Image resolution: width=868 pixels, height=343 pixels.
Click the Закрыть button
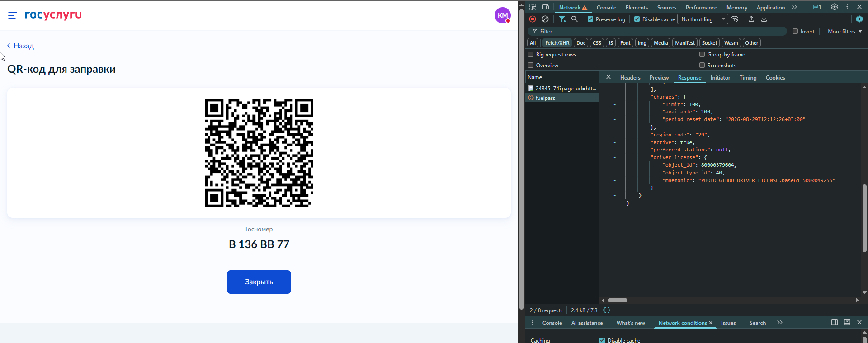259,282
